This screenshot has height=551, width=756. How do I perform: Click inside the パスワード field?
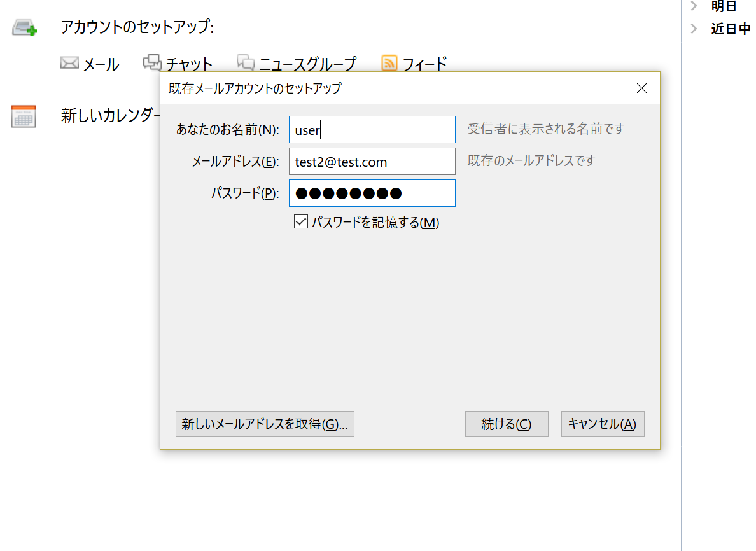point(372,193)
